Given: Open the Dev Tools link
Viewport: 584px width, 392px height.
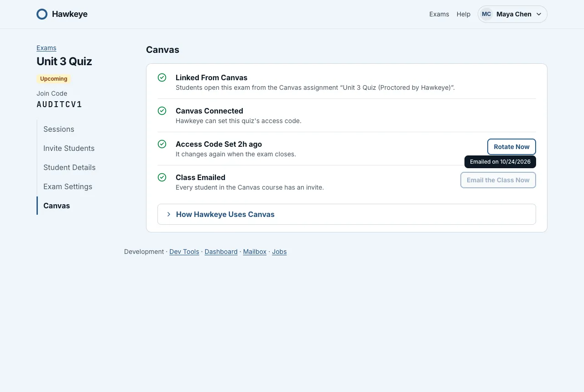Looking at the screenshot, I should pyautogui.click(x=184, y=252).
